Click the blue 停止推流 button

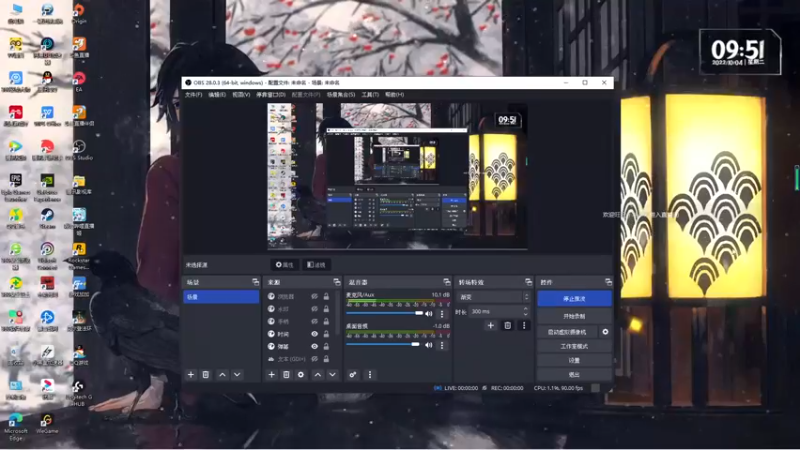click(574, 299)
